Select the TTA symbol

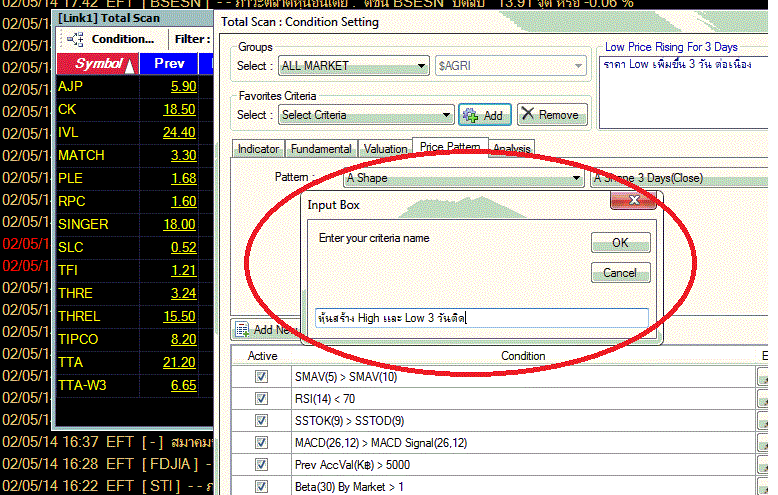(x=70, y=362)
